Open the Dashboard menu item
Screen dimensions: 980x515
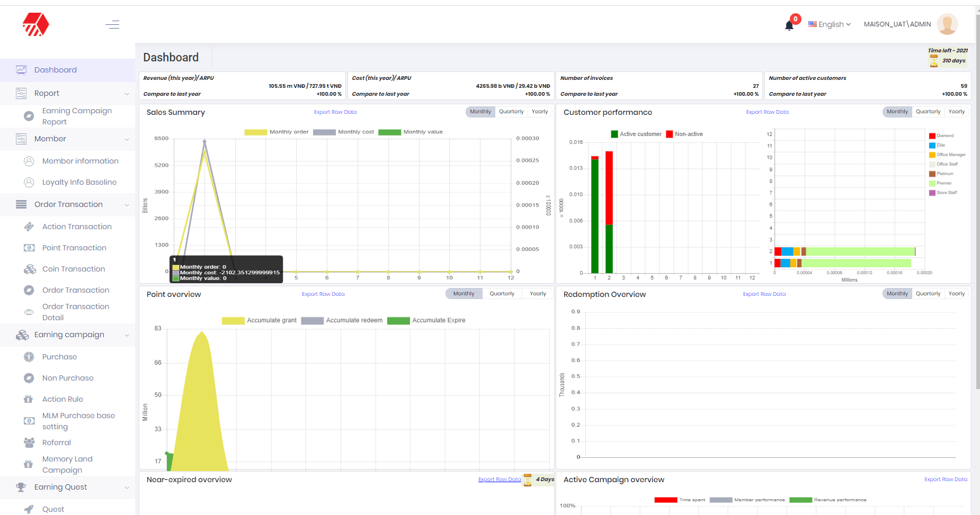pyautogui.click(x=56, y=70)
